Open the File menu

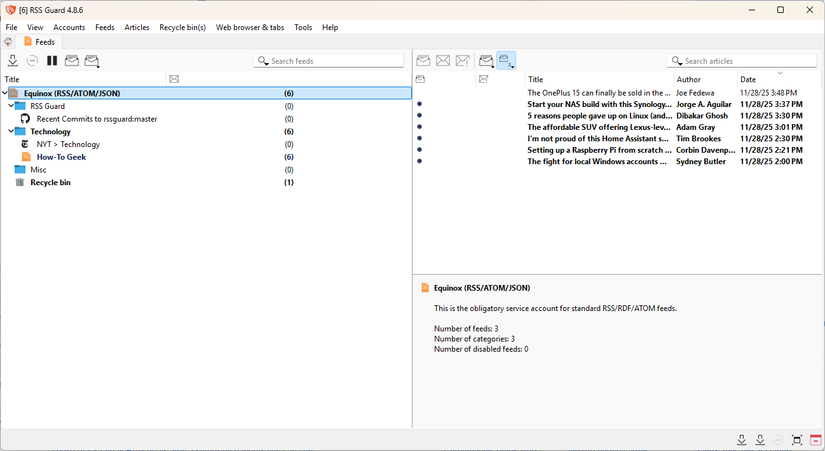pos(11,27)
